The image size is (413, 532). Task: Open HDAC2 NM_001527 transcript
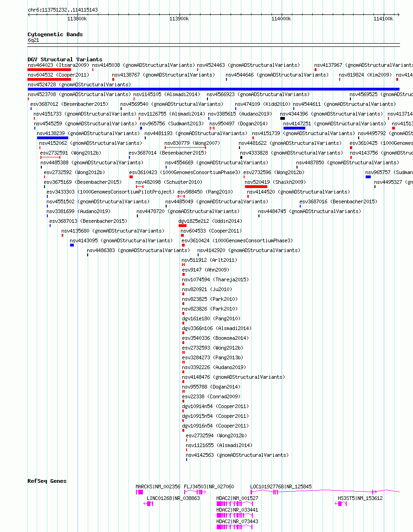237,499
